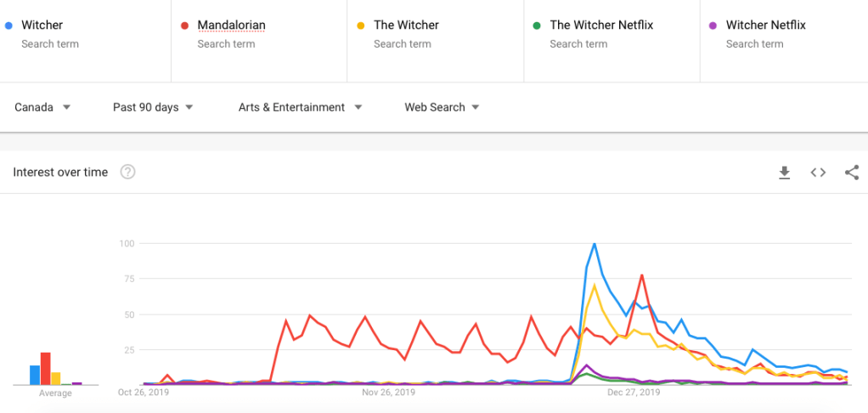Click the red Mandalorian average bar
The width and height of the screenshot is (868, 413).
(x=45, y=369)
